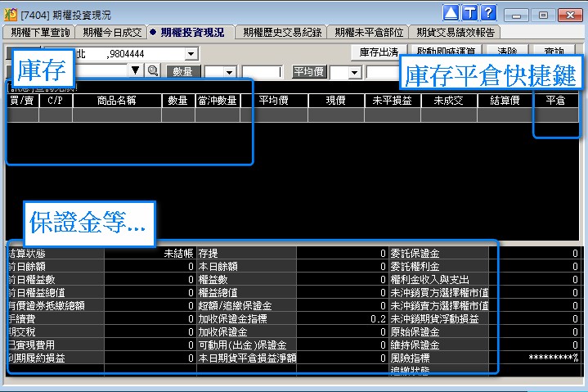Go to the 期權歷史交易紀錄 tab

282,33
